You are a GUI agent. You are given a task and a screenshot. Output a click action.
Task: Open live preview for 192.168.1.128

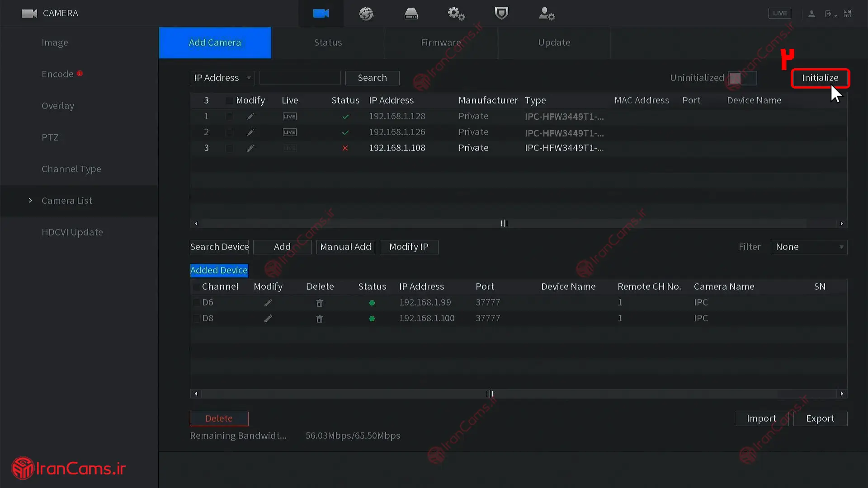[x=290, y=117]
